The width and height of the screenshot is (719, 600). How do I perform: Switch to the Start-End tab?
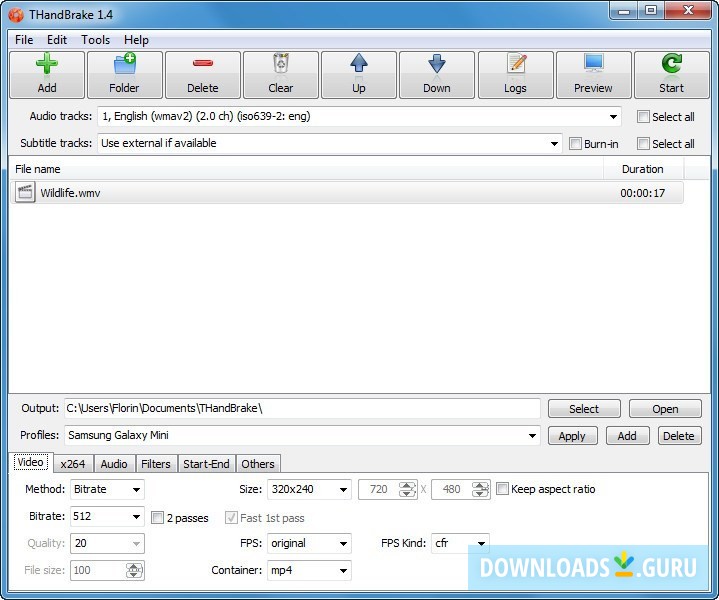[206, 464]
